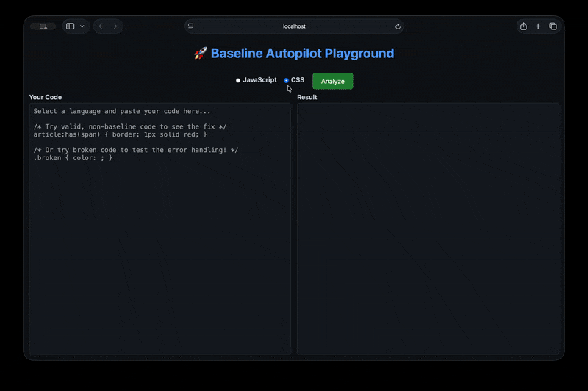Screen dimensions: 588x391
Task: Go back with the back arrow
Action: pyautogui.click(x=101, y=26)
